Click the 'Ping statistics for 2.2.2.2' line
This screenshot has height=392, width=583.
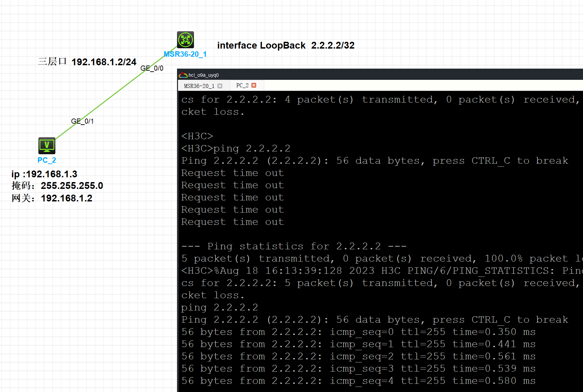294,246
